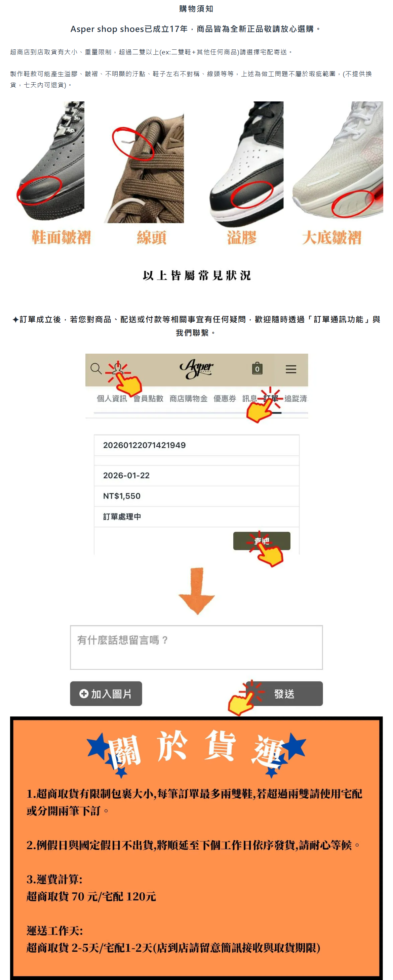Open the 優惠券 tab
This screenshot has height=980, width=393.
click(225, 398)
